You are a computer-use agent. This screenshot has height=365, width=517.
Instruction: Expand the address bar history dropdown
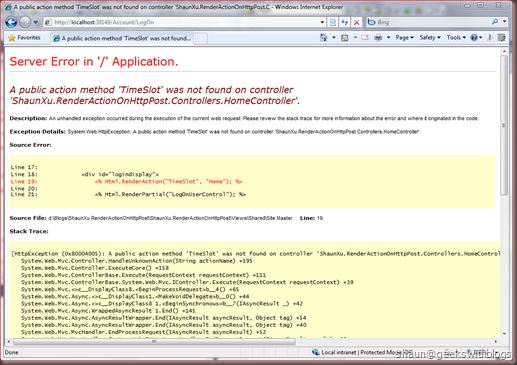tap(322, 22)
